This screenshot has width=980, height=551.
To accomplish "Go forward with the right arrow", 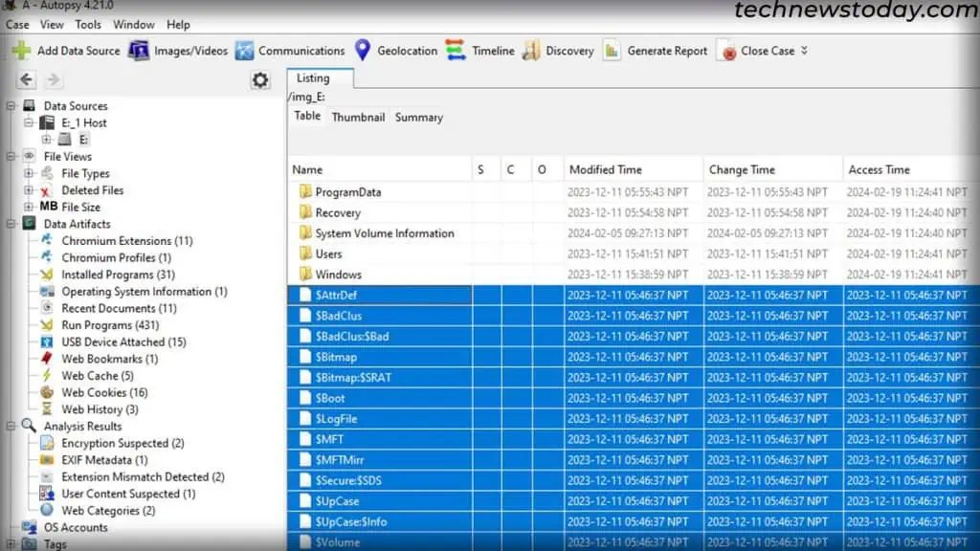I will point(54,79).
